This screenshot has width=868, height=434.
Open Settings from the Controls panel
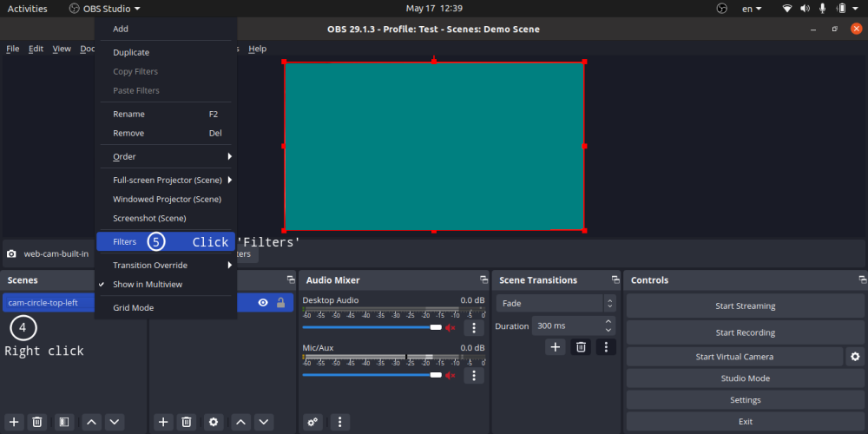(745, 400)
